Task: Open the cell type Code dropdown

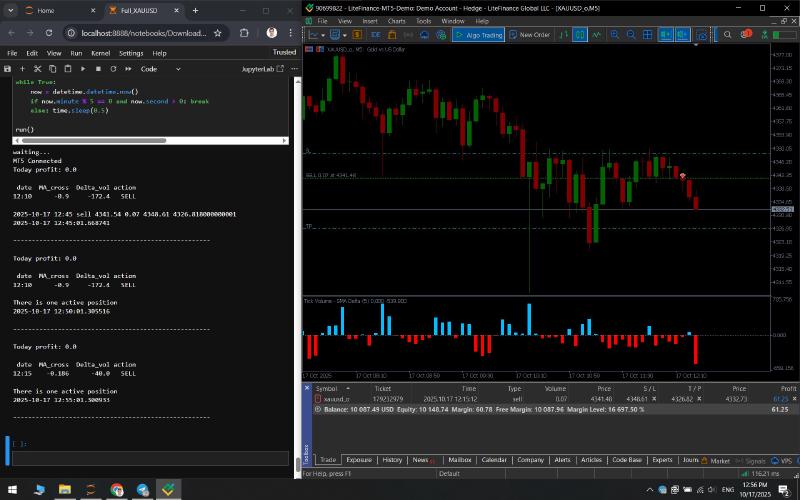Action: [x=160, y=69]
